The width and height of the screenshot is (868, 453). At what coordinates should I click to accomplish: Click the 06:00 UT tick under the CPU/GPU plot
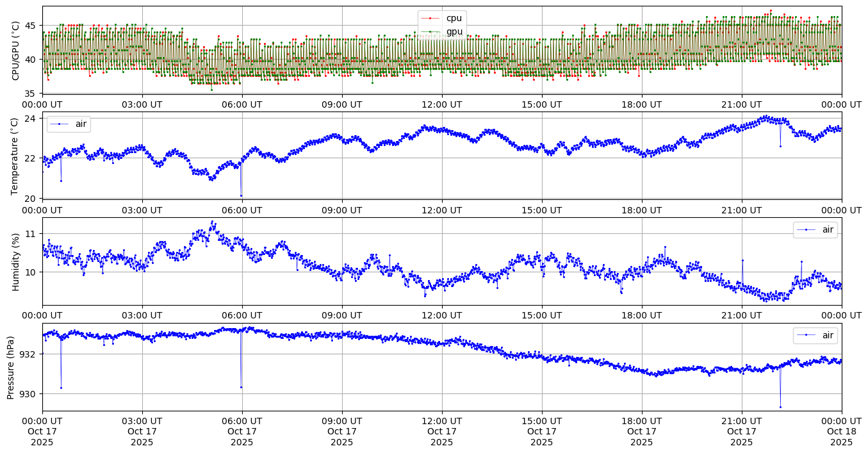click(x=242, y=104)
